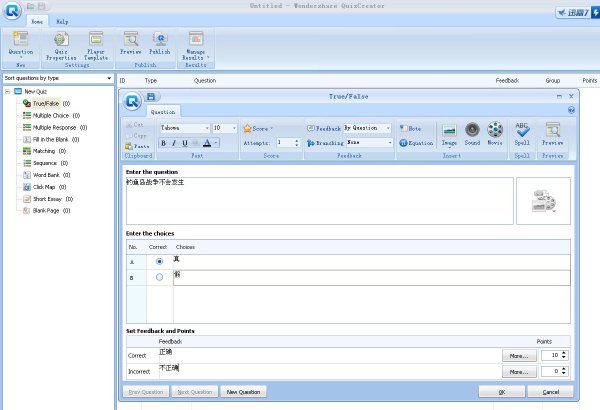Increase the Correct points stepper
The image size is (600, 410).
click(x=564, y=353)
